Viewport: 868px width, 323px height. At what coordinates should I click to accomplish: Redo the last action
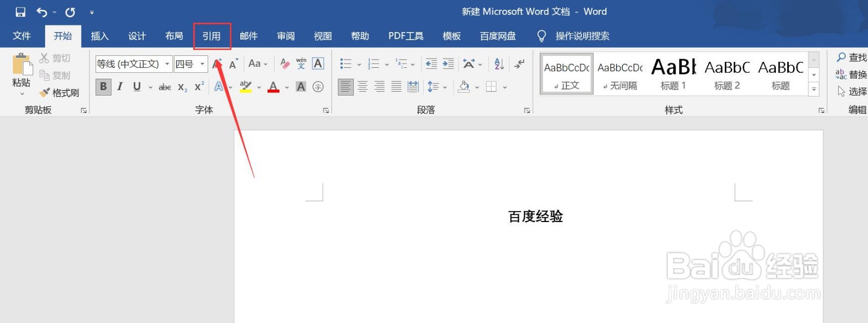[x=70, y=11]
